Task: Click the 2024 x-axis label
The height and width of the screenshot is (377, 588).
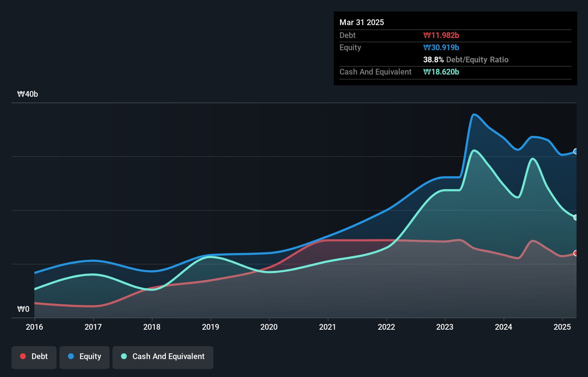Action: click(503, 327)
